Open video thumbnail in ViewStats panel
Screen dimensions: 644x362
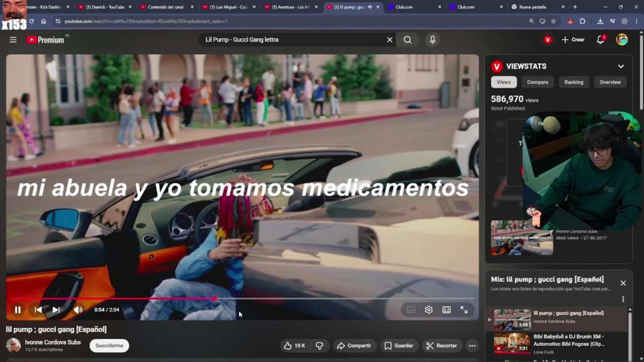click(x=522, y=238)
